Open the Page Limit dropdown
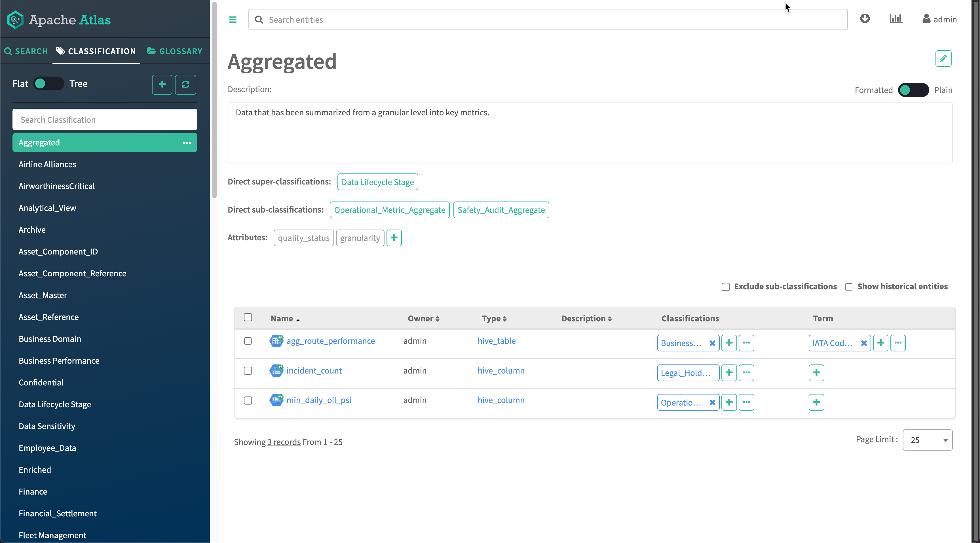Viewport: 980px width, 543px height. tap(927, 440)
